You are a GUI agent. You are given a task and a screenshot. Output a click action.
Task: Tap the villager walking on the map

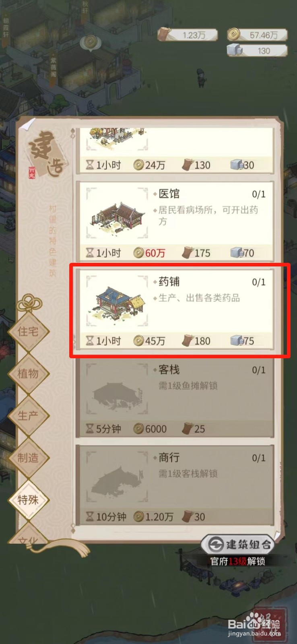[200, 77]
